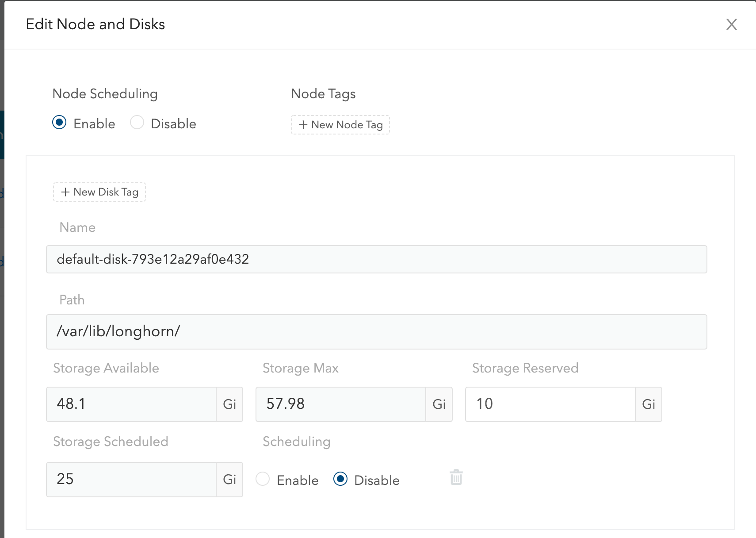
Task: Add a new node tag
Action: [x=340, y=125]
